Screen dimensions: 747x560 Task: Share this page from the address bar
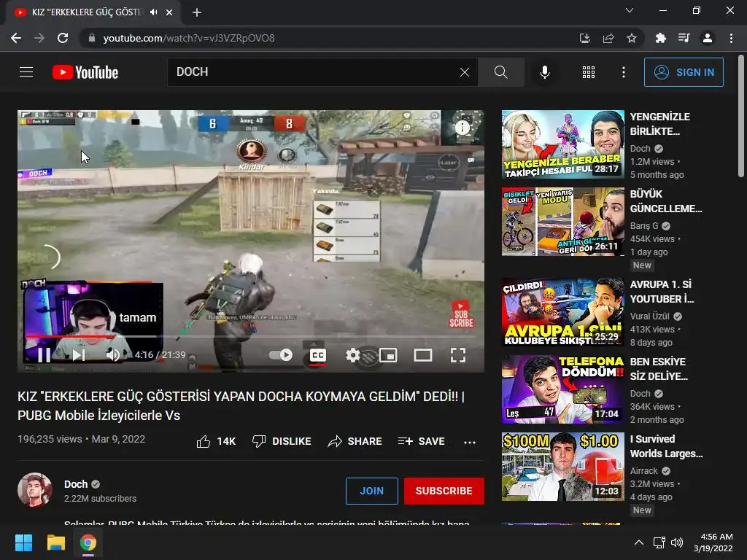tap(608, 38)
